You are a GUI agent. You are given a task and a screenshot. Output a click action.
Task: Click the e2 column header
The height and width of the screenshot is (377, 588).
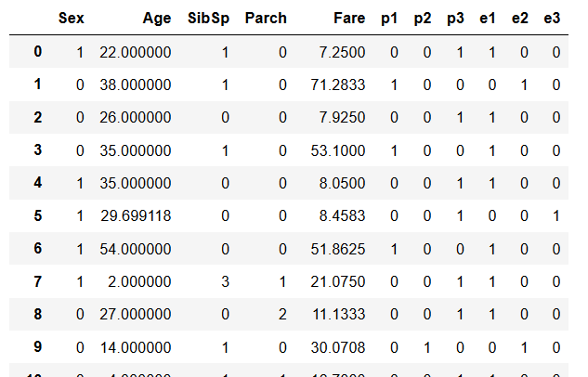pyautogui.click(x=520, y=18)
